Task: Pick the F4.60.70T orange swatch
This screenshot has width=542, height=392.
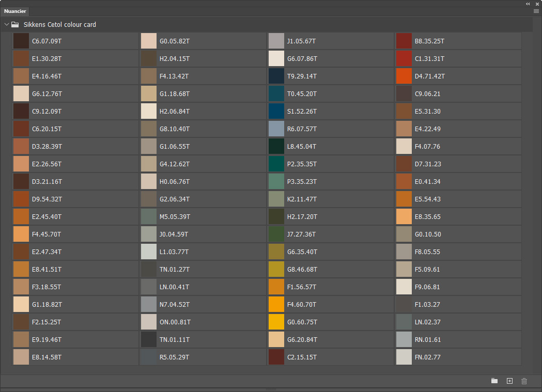Action: tap(276, 304)
